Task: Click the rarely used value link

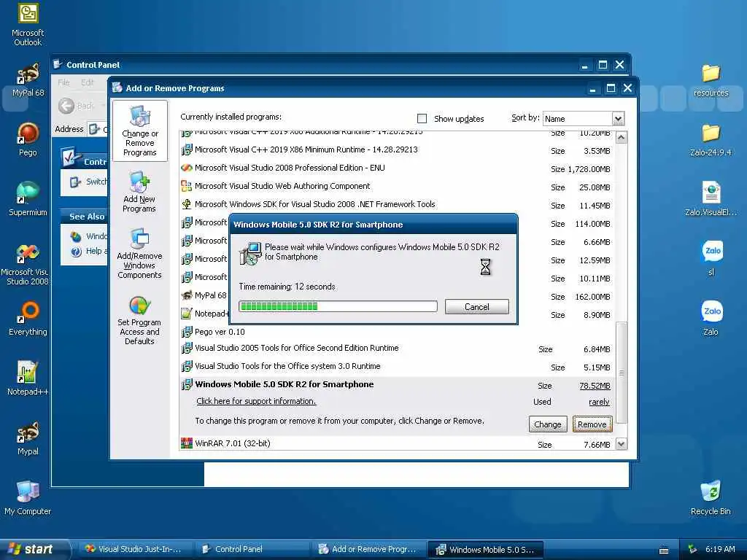Action: tap(599, 402)
